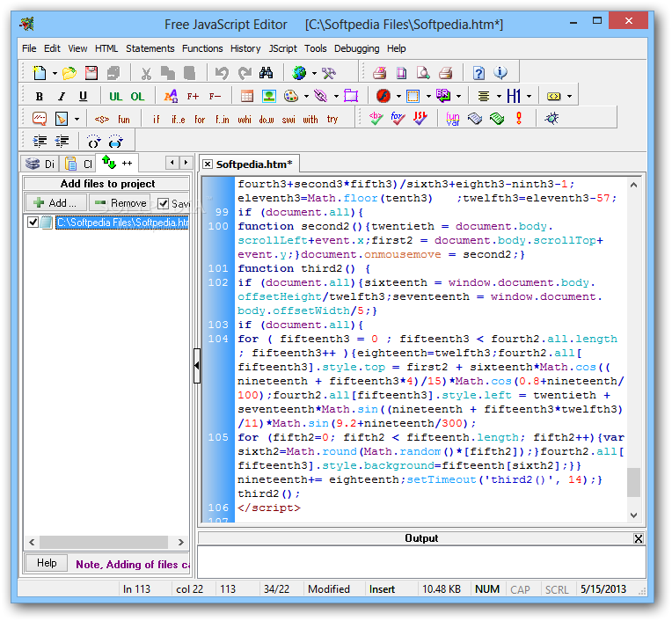The width and height of the screenshot is (672, 621).
Task: Insert switch statement snippet 'swi'
Action: click(289, 120)
